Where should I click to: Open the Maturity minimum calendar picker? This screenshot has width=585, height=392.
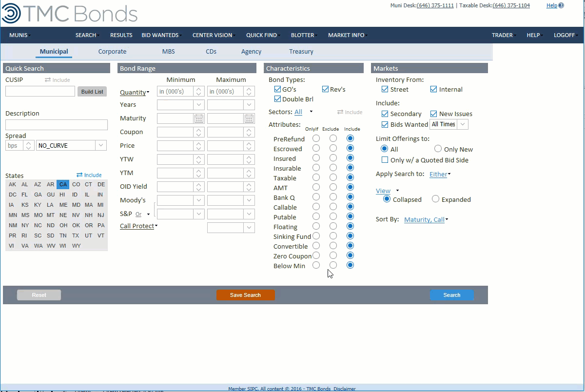pos(199,118)
